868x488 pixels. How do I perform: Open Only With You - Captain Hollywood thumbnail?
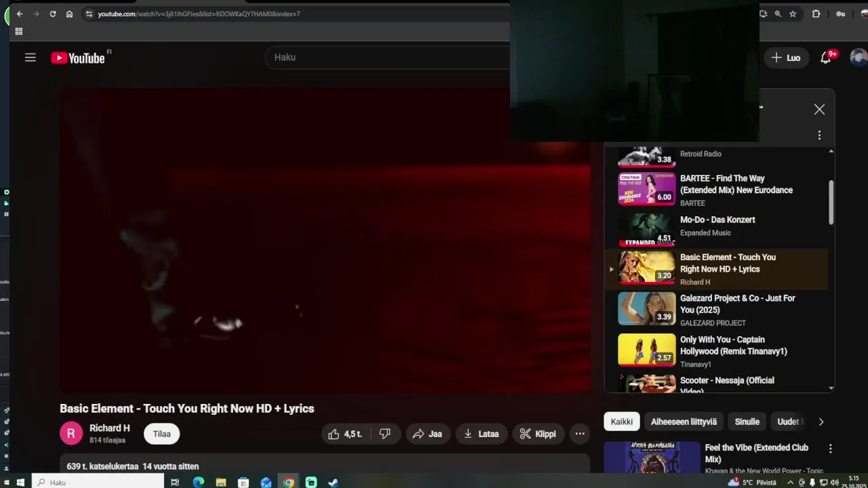coord(647,350)
